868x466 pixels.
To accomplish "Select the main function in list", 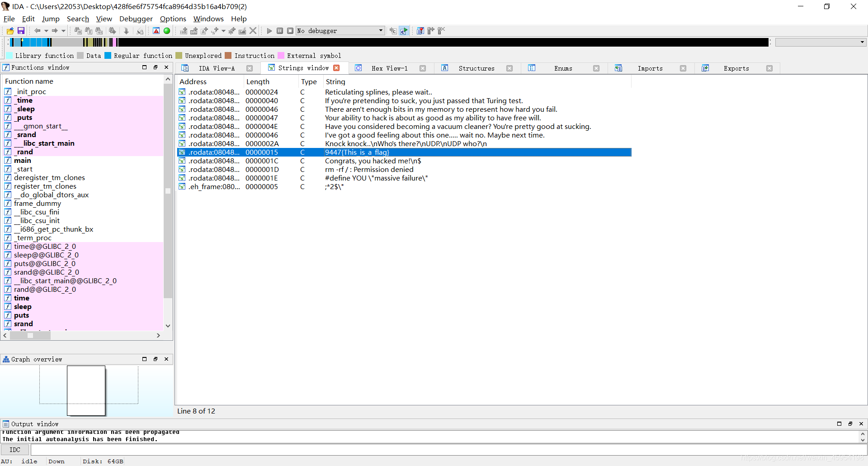I will coord(23,161).
